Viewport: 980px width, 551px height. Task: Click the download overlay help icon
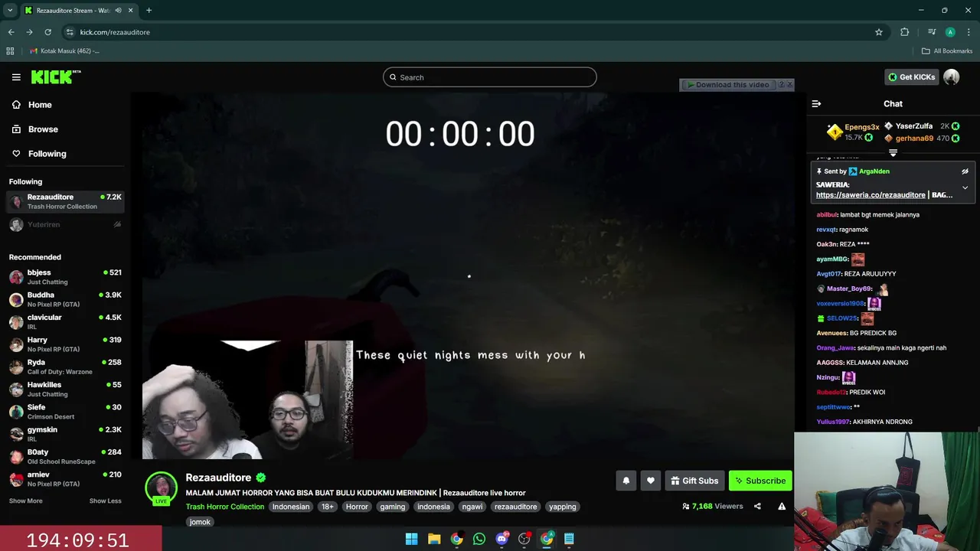[781, 85]
